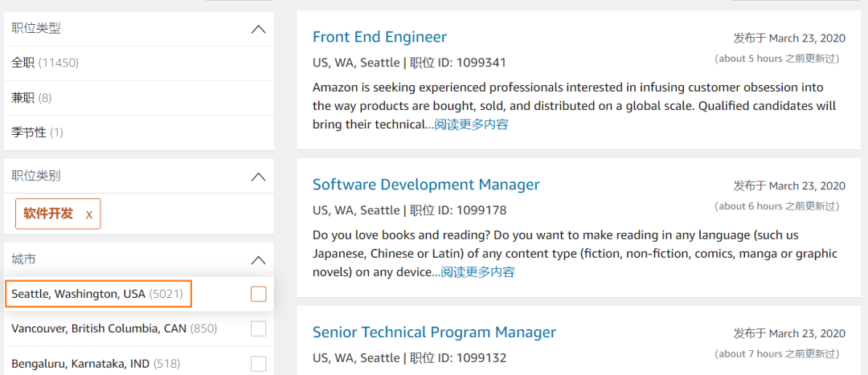Open the Senior Technical Program Manager posting
The height and width of the screenshot is (375, 868).
tap(435, 332)
